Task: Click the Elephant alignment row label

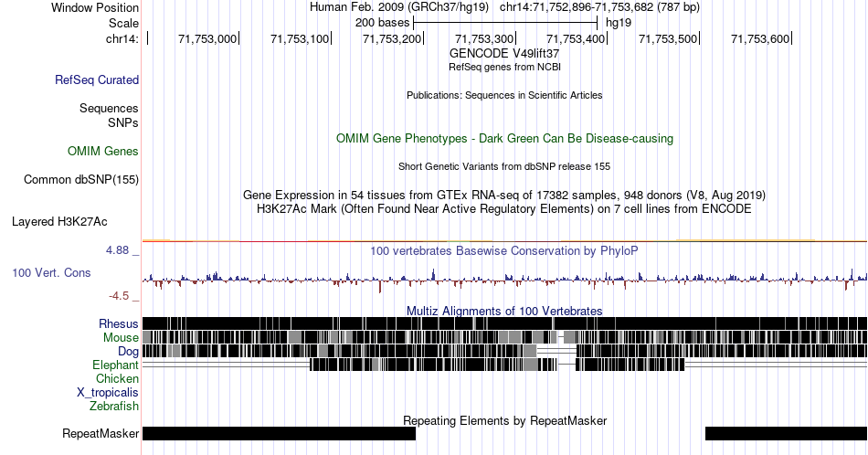Action: (x=116, y=365)
